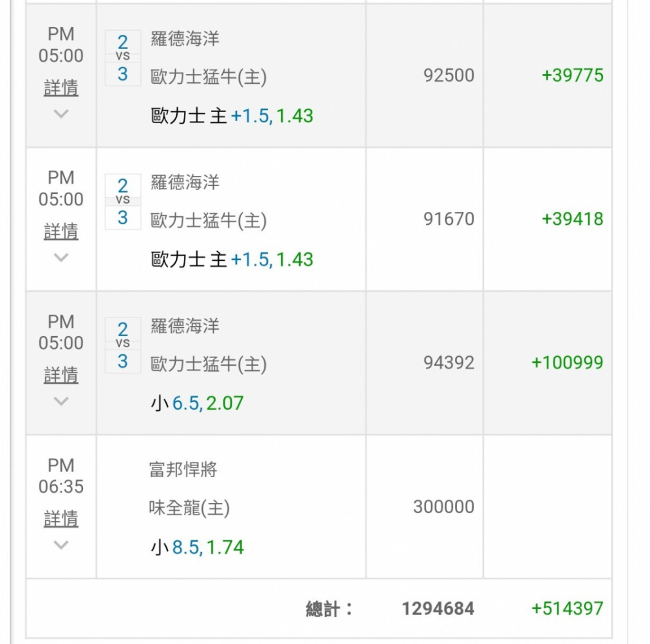Click the 2 vs 3 score box in 94392 row

(123, 345)
